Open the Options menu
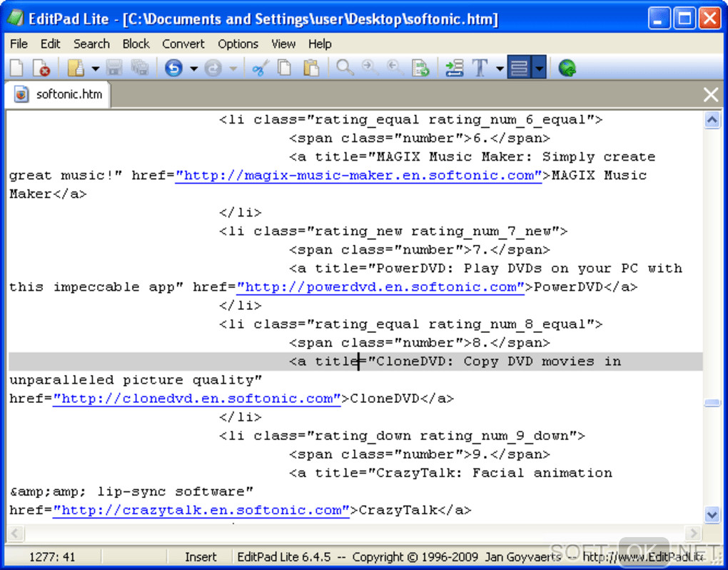 tap(238, 44)
